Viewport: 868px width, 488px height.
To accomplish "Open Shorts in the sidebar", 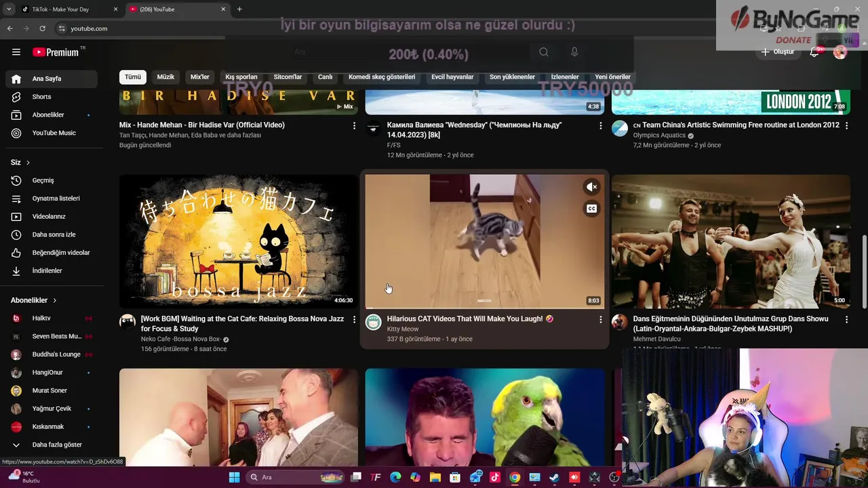I will (x=52, y=97).
